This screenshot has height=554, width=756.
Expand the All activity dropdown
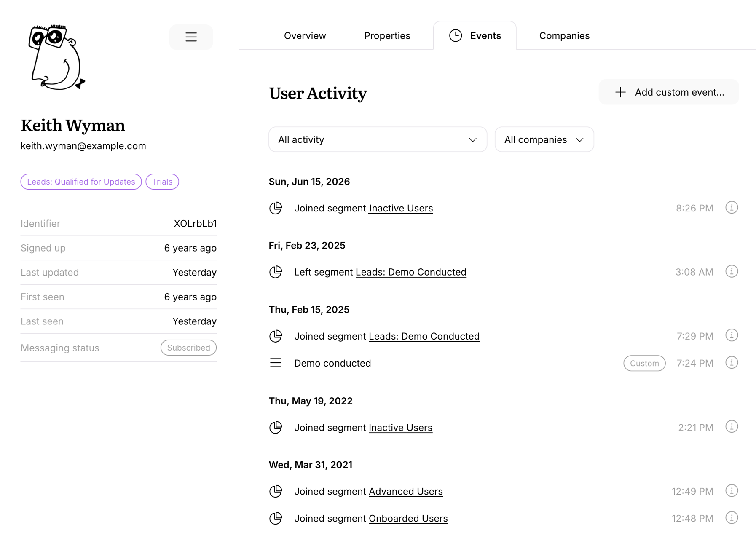click(378, 139)
